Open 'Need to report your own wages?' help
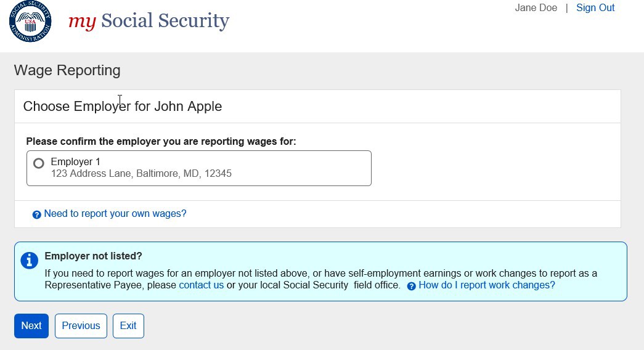The height and width of the screenshot is (350, 644). point(115,214)
